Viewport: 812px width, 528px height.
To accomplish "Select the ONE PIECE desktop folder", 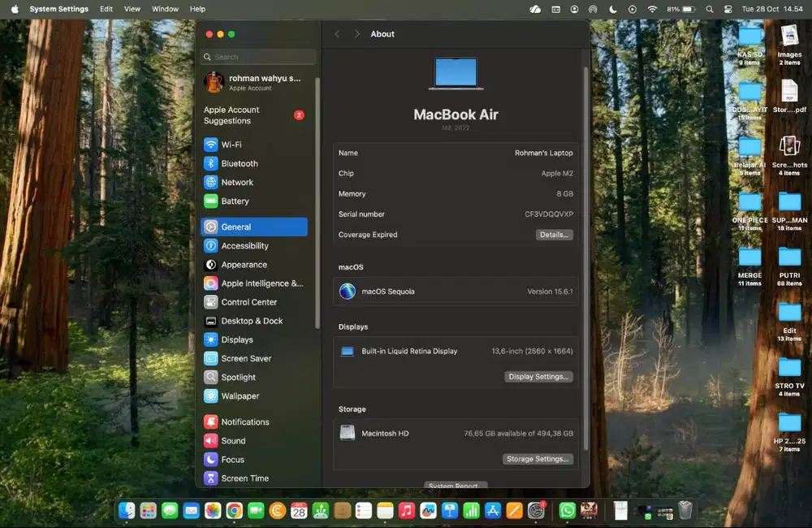I will 749,210.
